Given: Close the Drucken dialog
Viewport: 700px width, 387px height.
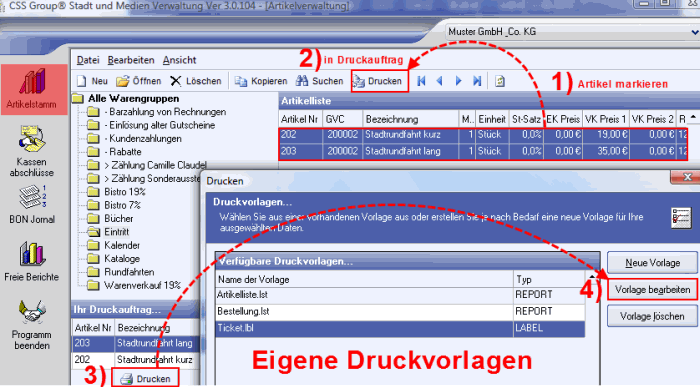Looking at the screenshot, I should (687, 177).
